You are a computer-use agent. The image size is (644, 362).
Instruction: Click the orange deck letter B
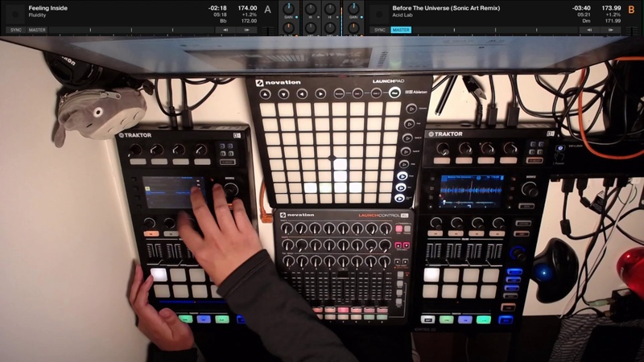coord(631,9)
